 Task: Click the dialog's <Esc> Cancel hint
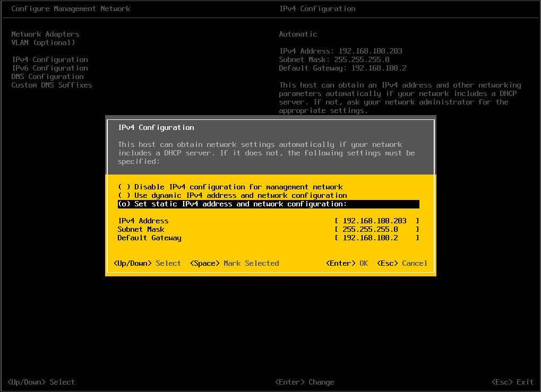coord(402,264)
